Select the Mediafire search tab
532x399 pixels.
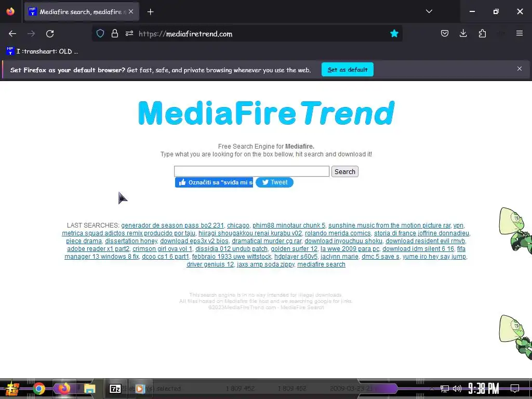[82, 11]
